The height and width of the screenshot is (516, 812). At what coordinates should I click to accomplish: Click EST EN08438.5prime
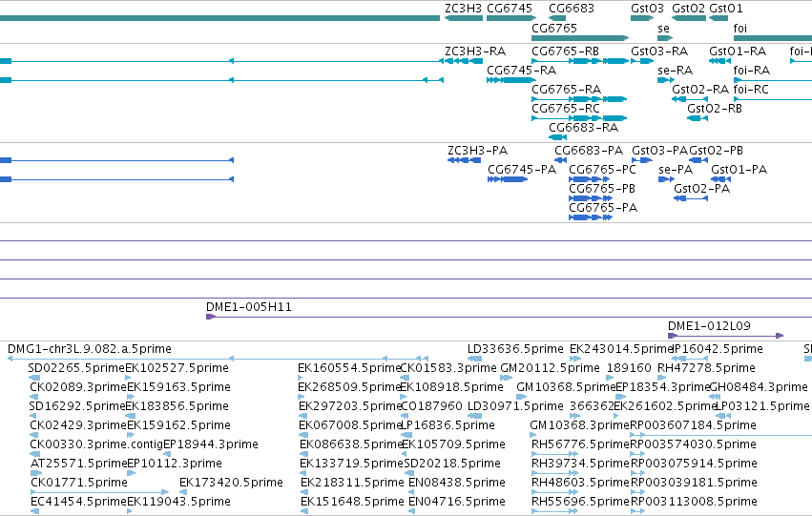(411, 492)
